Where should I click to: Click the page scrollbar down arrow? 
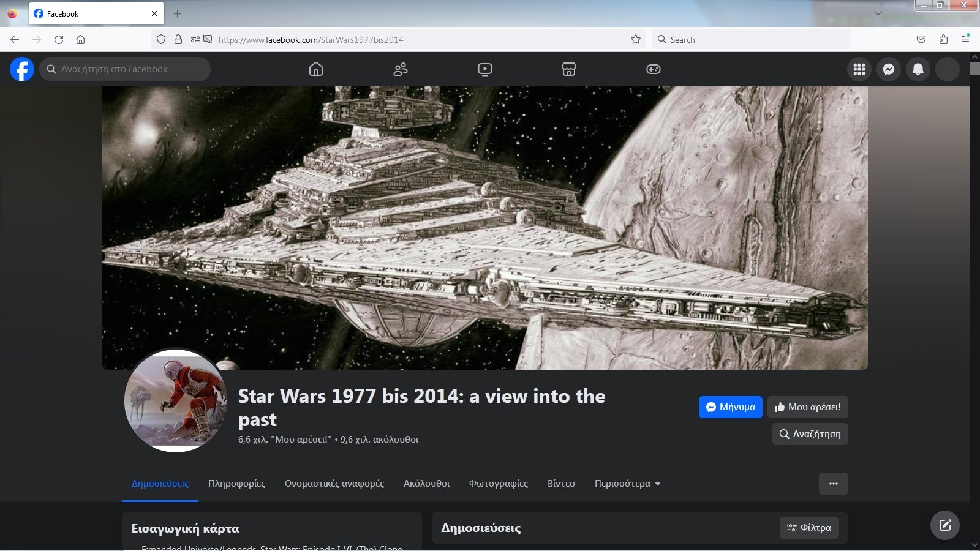pyautogui.click(x=974, y=545)
